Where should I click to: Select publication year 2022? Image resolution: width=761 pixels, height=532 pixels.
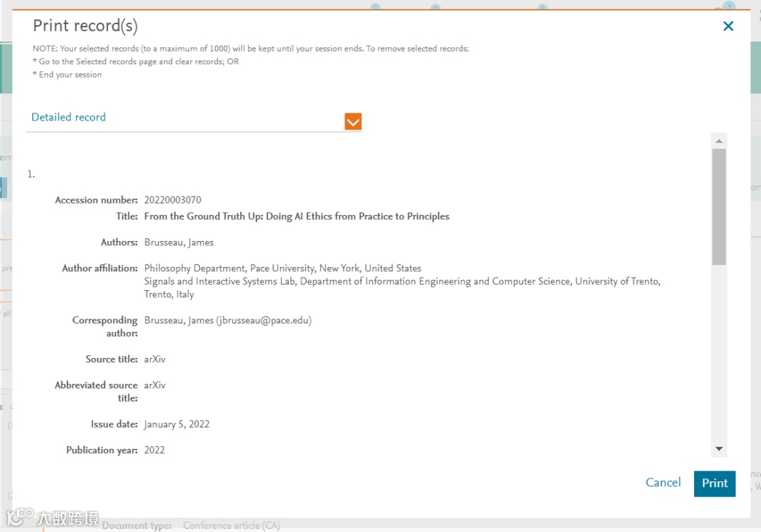pos(154,450)
